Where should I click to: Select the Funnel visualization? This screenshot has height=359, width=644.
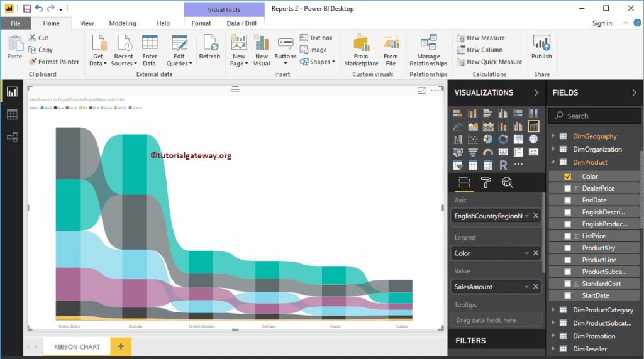pyautogui.click(x=473, y=152)
